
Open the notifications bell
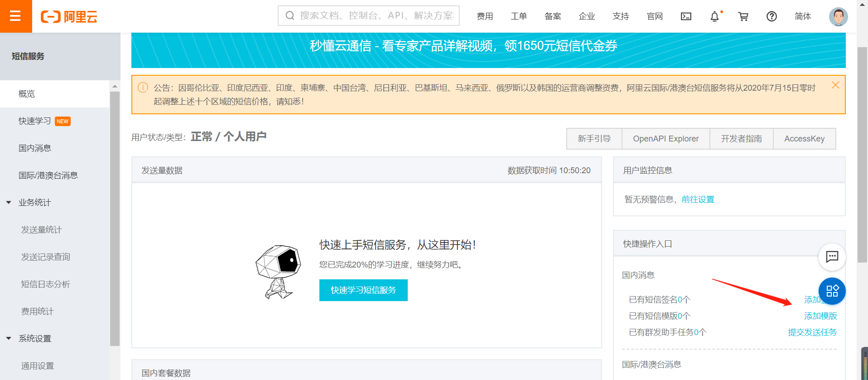click(714, 16)
